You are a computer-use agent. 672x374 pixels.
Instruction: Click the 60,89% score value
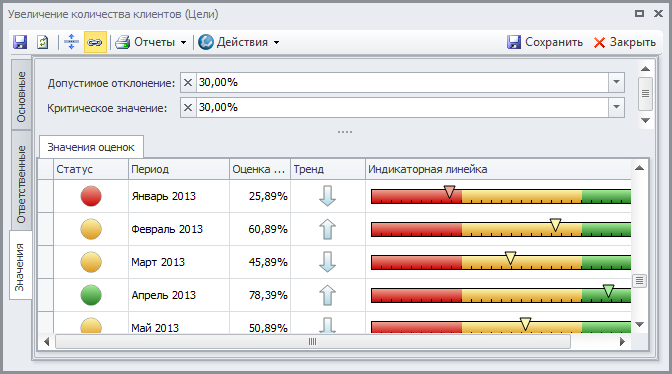268,229
